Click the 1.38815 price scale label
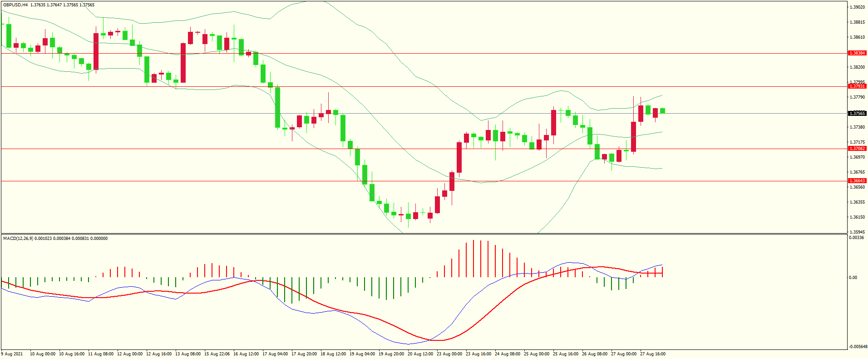 [x=857, y=22]
